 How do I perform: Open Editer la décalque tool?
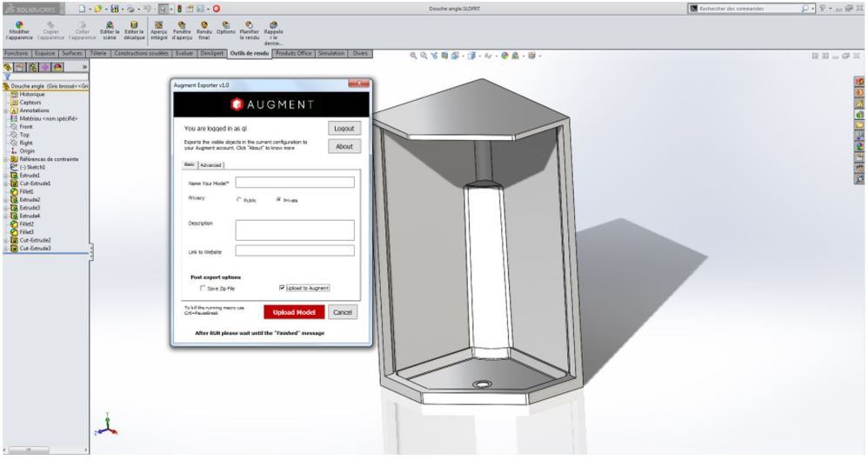(134, 30)
